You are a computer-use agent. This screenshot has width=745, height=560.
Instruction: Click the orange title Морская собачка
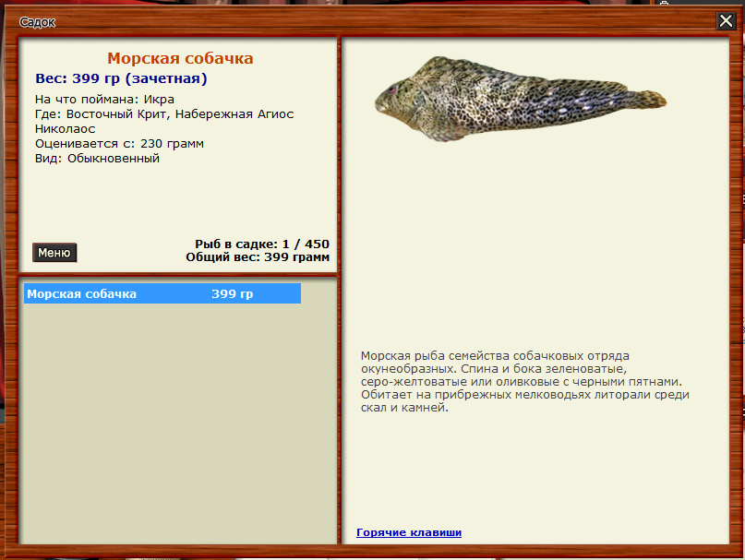pyautogui.click(x=180, y=58)
